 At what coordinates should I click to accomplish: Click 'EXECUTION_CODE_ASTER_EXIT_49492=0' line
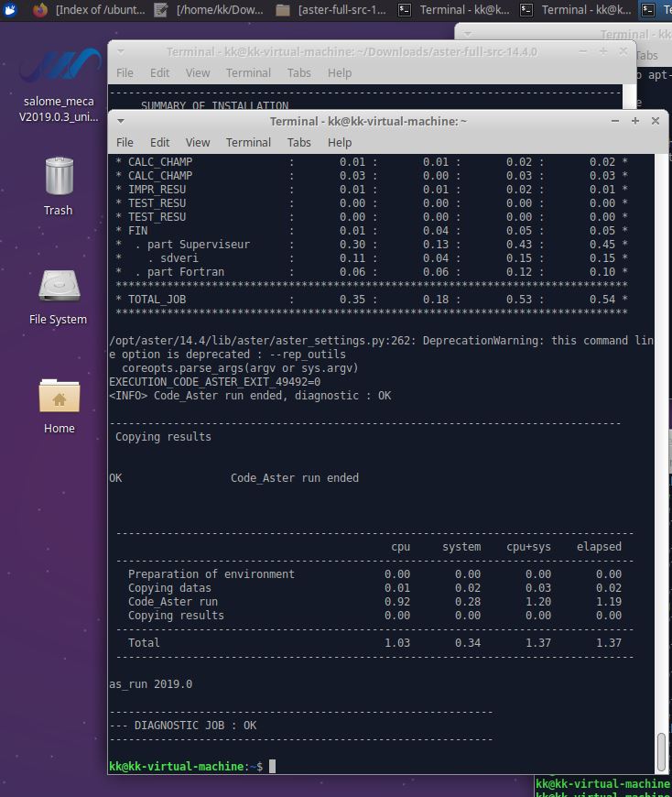tap(215, 382)
